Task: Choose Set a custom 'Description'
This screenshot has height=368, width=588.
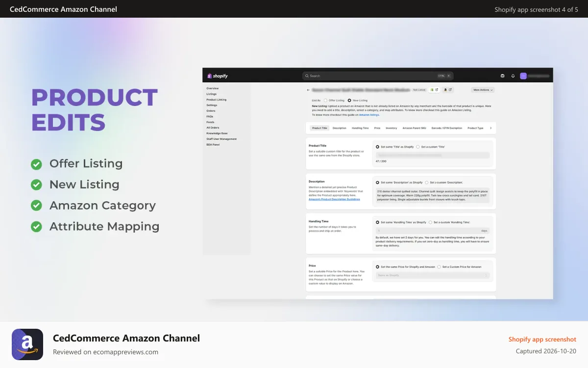Action: tap(427, 183)
